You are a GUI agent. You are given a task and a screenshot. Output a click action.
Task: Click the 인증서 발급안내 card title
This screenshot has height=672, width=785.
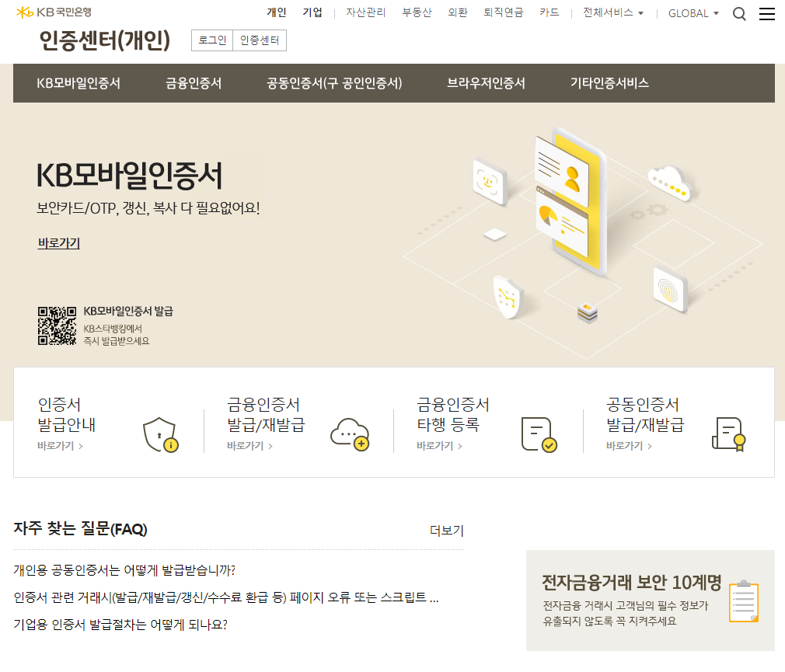pyautogui.click(x=67, y=415)
